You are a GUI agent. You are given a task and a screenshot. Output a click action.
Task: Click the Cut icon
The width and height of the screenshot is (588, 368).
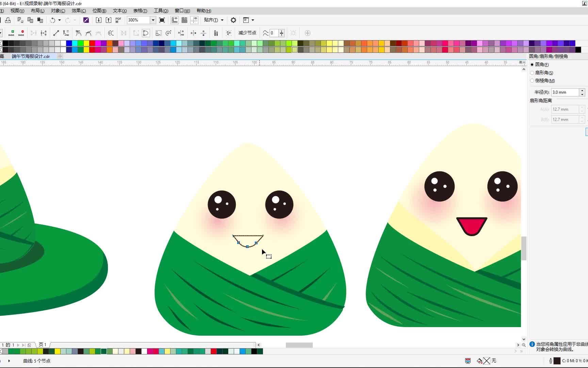[20, 20]
